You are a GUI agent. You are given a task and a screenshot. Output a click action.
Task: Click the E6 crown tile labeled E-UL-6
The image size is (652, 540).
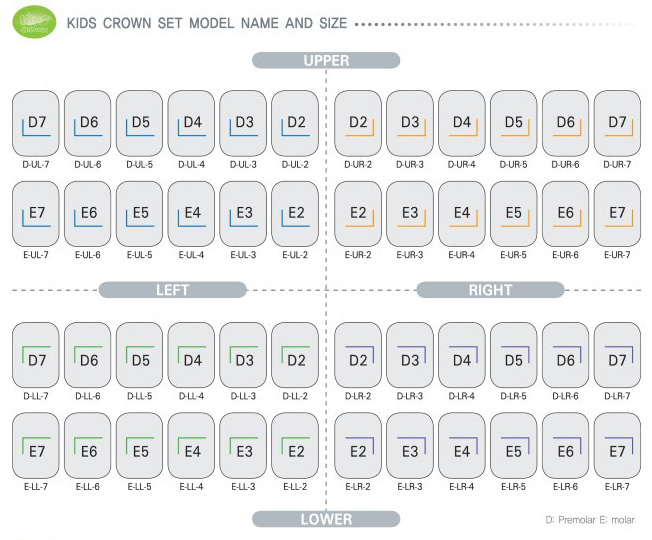[88, 213]
